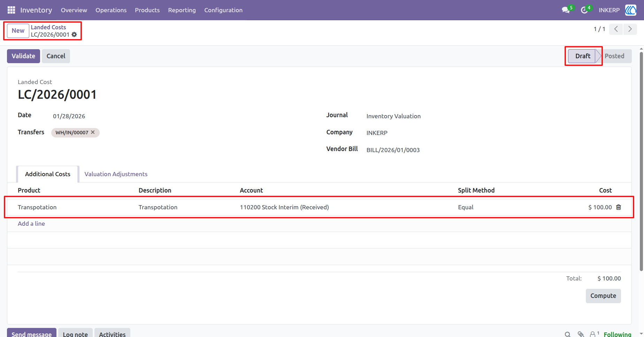Switch to Valuation Adjustments tab

[x=116, y=174]
